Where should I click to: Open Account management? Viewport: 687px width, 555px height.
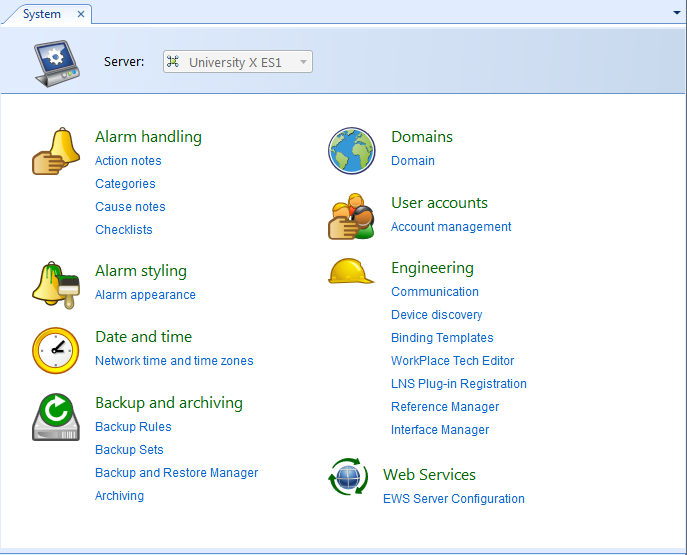[x=451, y=227]
